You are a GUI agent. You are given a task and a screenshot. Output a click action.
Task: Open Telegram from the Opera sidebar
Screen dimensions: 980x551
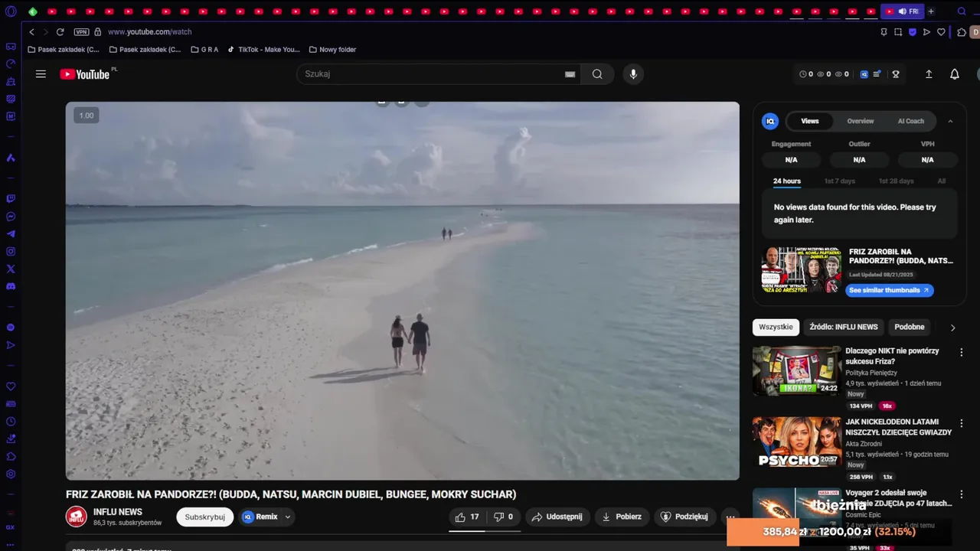coord(11,234)
